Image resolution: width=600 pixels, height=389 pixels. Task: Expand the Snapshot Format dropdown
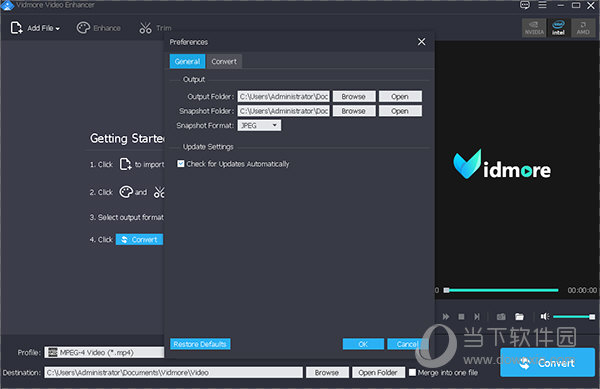[x=259, y=125]
